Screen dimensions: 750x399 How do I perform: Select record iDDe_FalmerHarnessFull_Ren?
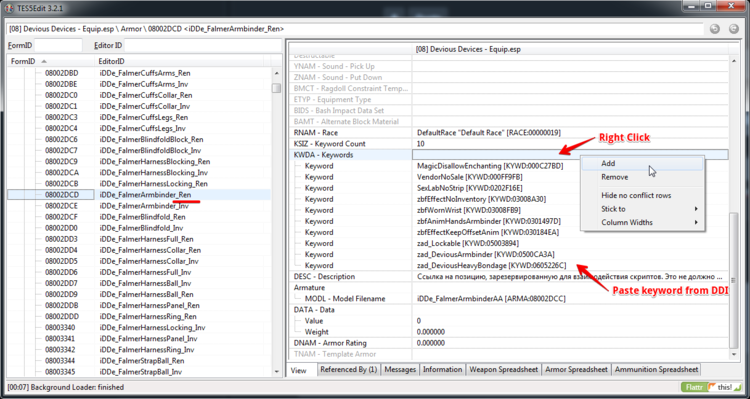point(146,239)
